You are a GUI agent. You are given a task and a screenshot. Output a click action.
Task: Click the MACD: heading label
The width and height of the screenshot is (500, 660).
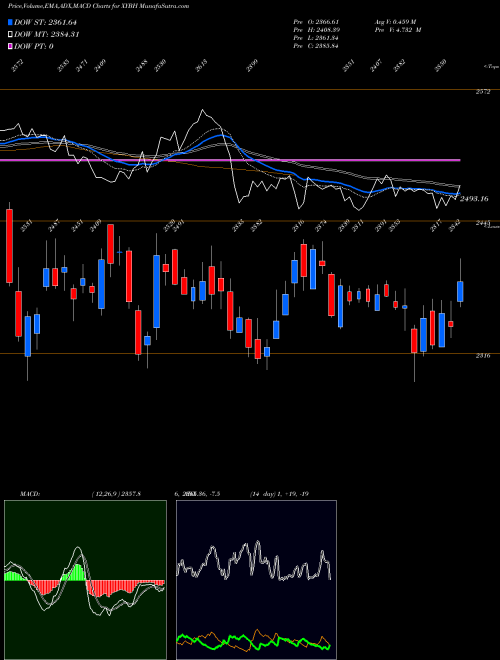(x=30, y=494)
